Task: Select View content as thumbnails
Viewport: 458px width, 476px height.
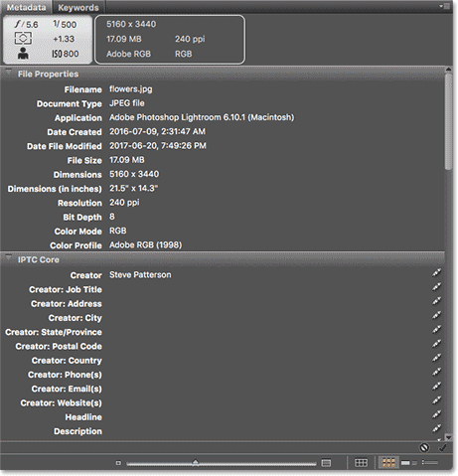Action: tap(388, 462)
